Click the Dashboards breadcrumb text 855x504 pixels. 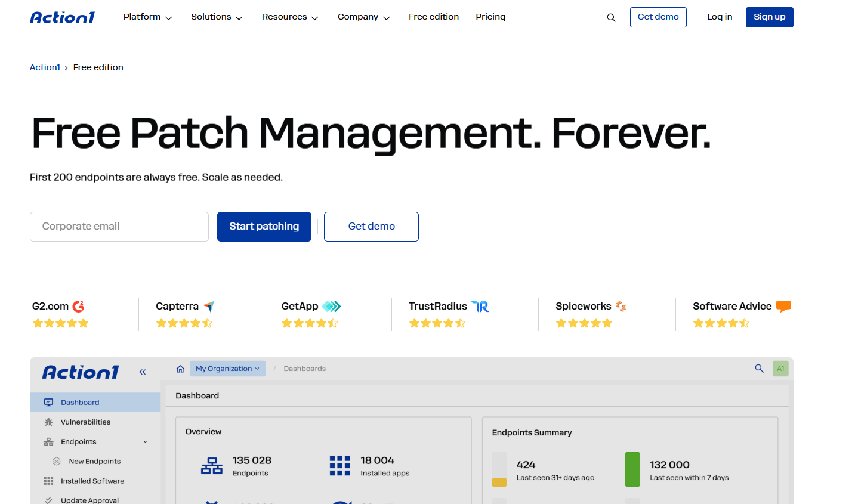pos(305,369)
